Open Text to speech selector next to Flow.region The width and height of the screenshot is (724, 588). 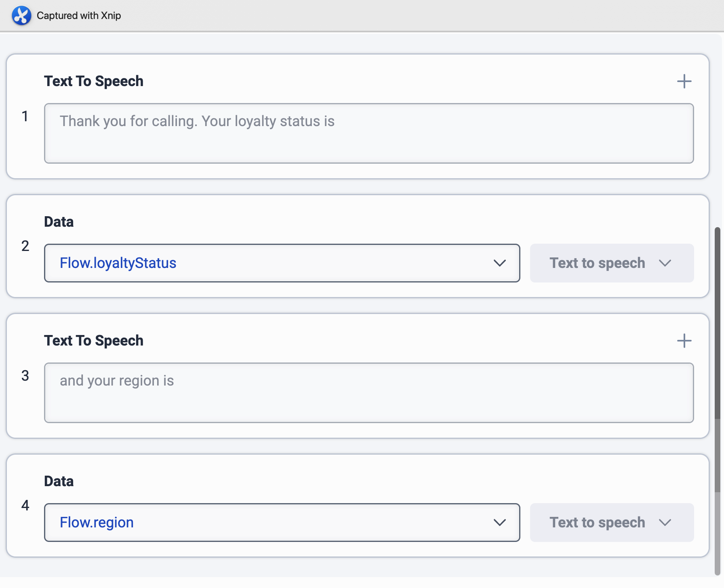tap(611, 523)
